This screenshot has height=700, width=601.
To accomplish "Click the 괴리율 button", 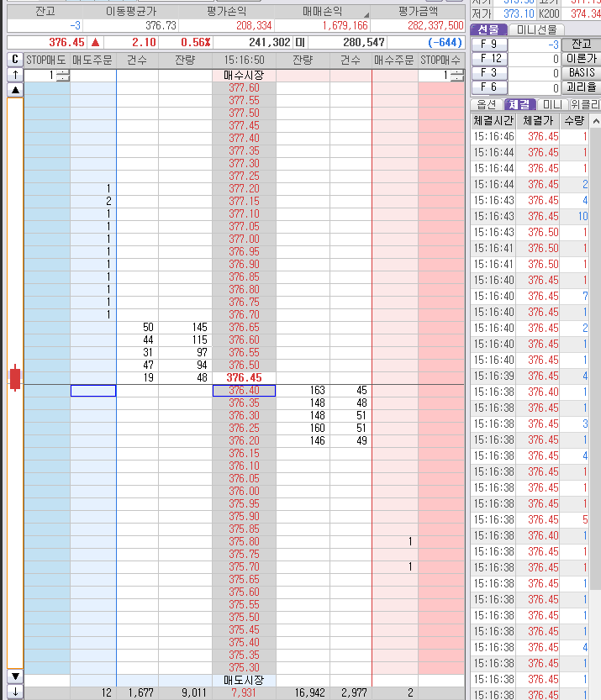I will pyautogui.click(x=581, y=87).
